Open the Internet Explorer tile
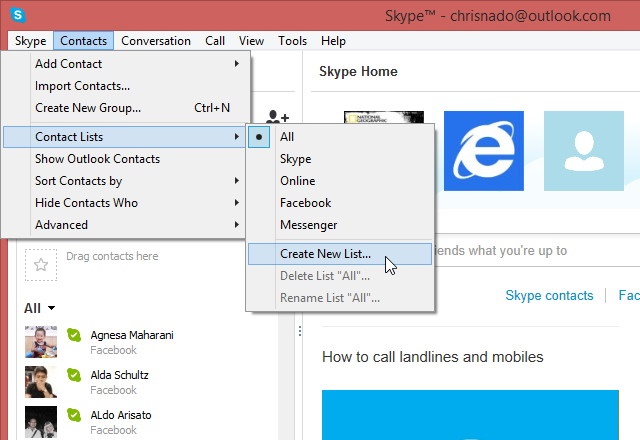Viewport: 640px width, 440px height. [484, 151]
